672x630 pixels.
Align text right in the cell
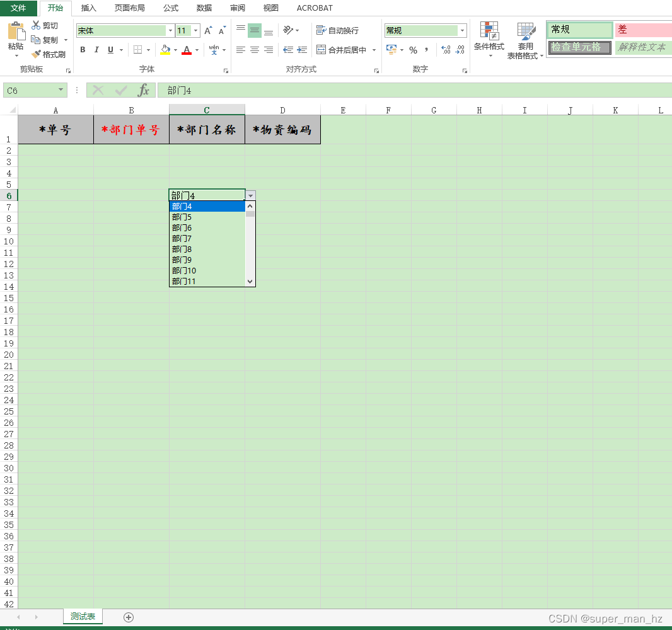pyautogui.click(x=269, y=50)
